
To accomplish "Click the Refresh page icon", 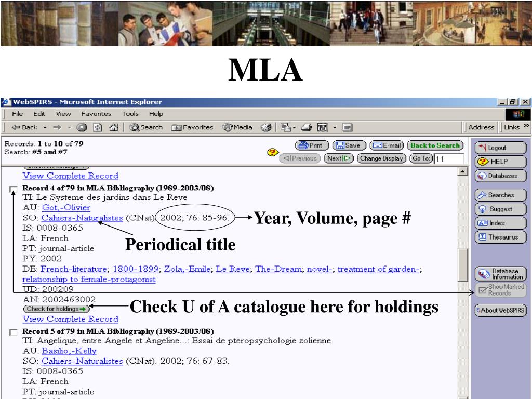I will coord(98,128).
